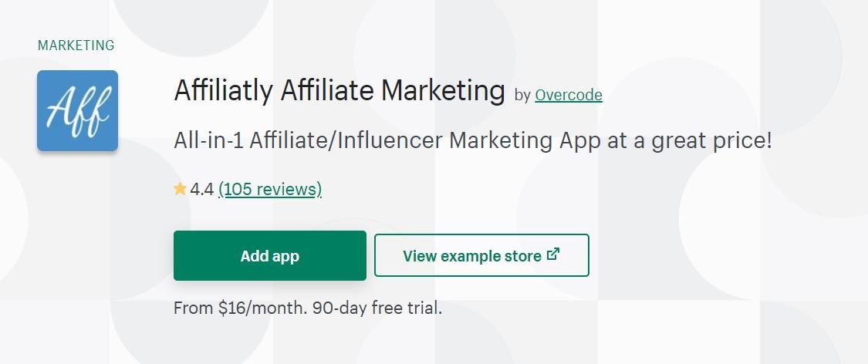This screenshot has width=868, height=364.
Task: Click the blue Aff app logo
Action: pos(77,110)
